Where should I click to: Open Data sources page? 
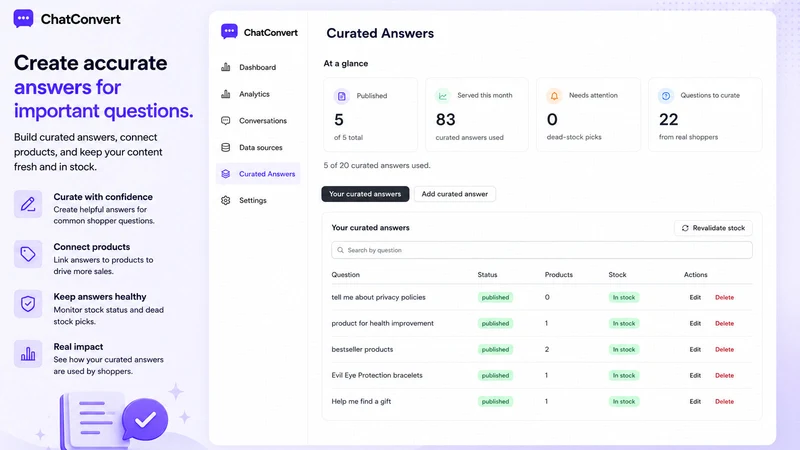coord(258,147)
